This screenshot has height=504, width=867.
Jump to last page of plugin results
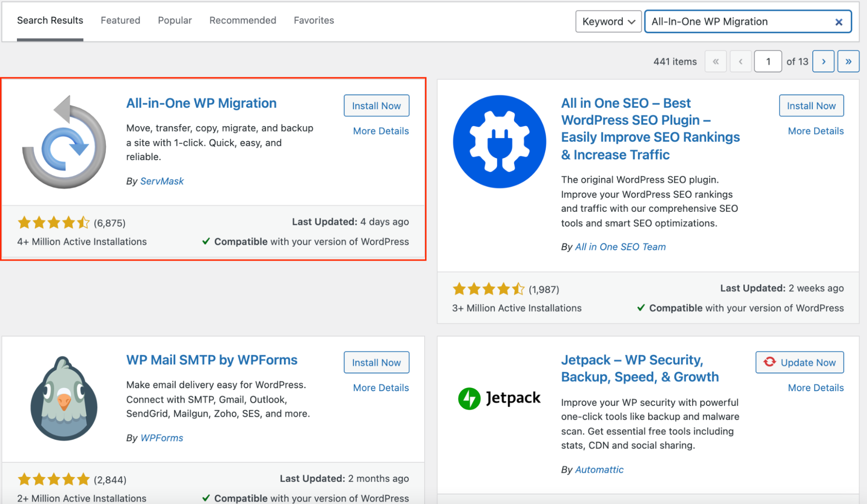pos(848,61)
